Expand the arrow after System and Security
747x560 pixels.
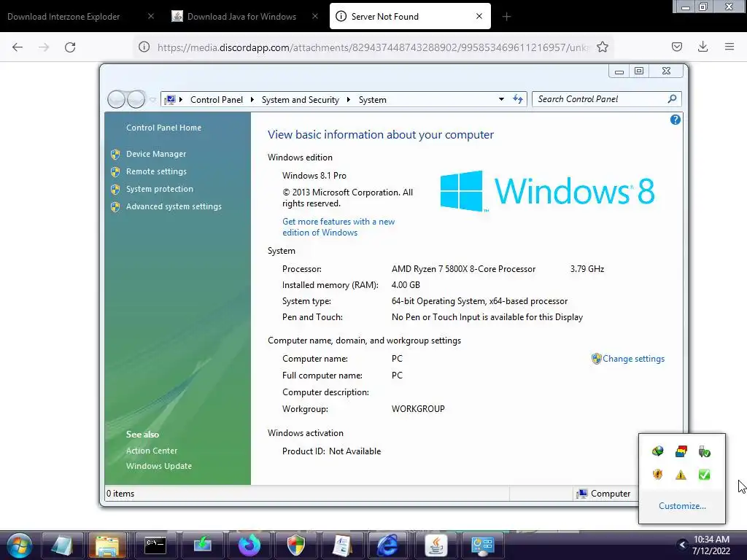click(349, 99)
